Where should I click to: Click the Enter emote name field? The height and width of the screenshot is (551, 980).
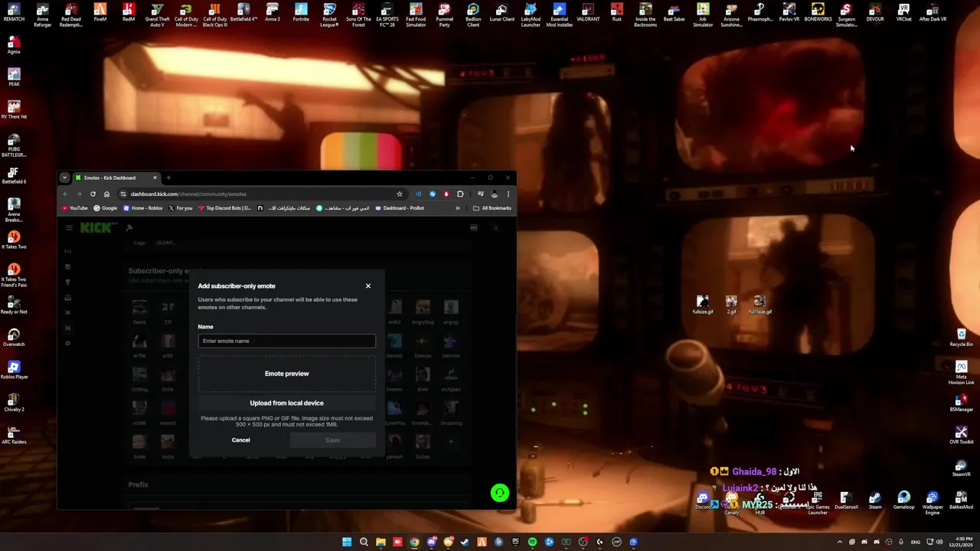(x=286, y=341)
